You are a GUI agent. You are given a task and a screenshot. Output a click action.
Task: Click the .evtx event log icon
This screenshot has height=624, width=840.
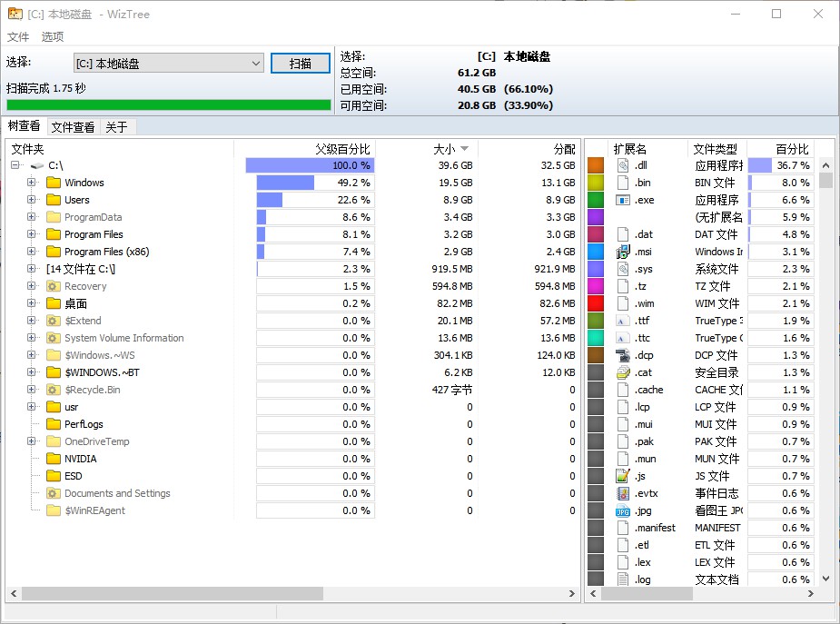pos(622,493)
